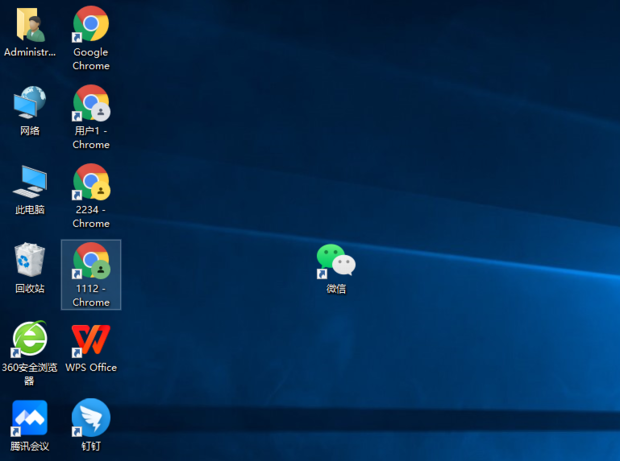
Task: Select the 回收站 Recycle Bin icon
Action: point(30,259)
